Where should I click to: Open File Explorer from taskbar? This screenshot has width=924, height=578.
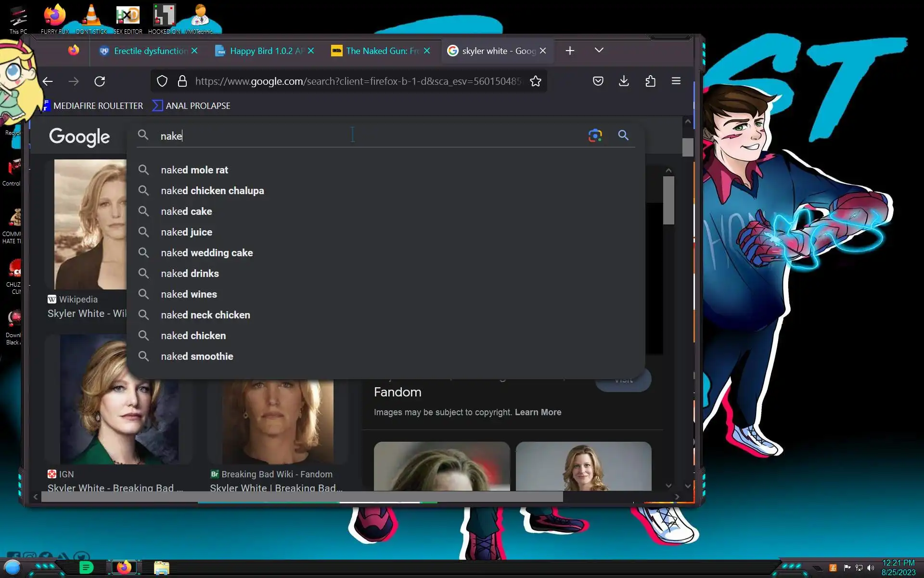[161, 568]
